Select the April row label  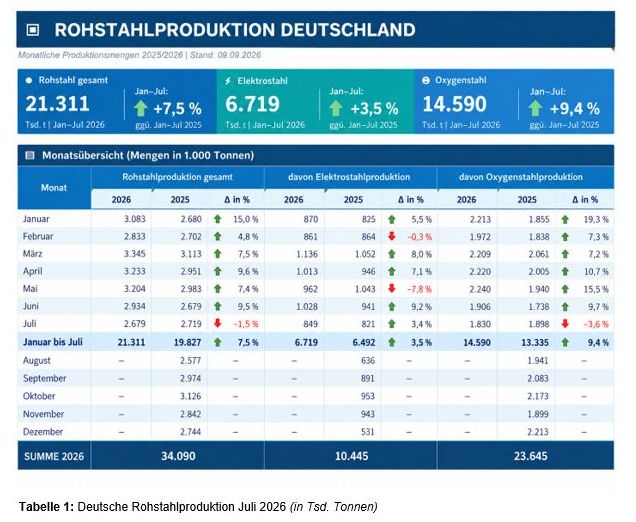tap(32, 271)
